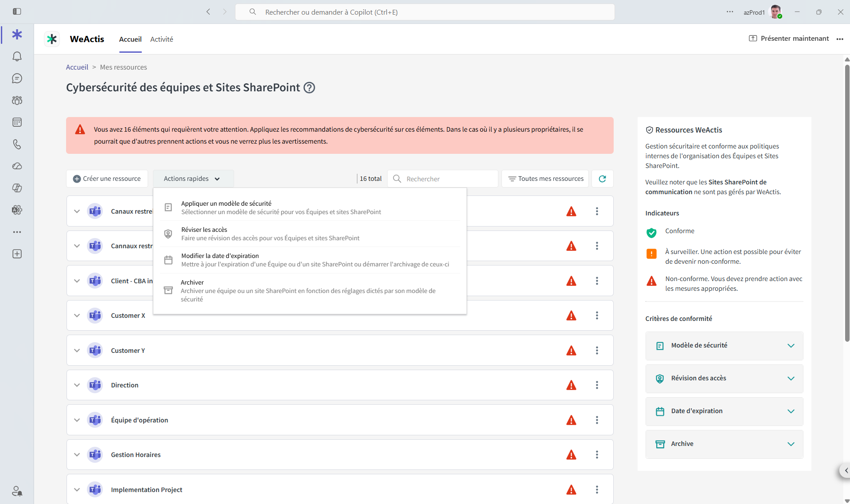Click the add apps plus icon
The height and width of the screenshot is (504, 850).
(17, 254)
